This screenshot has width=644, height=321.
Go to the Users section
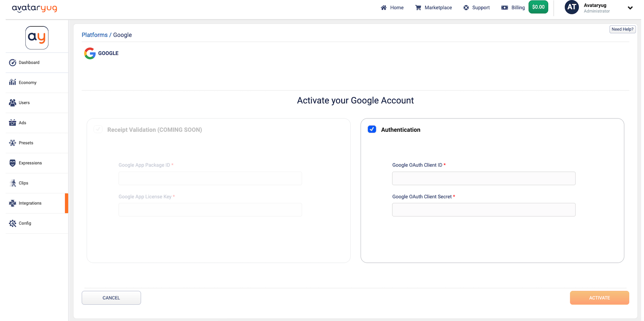tap(37, 103)
